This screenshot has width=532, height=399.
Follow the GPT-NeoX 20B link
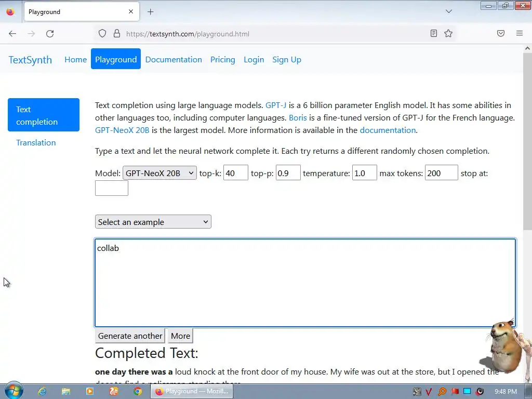tap(122, 130)
